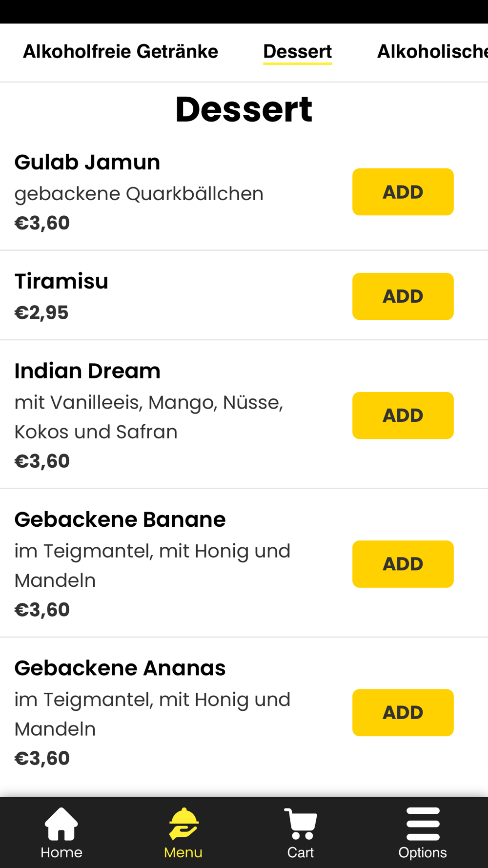Tap the Gebackene Banane title
This screenshot has height=868, width=488.
[x=120, y=519]
